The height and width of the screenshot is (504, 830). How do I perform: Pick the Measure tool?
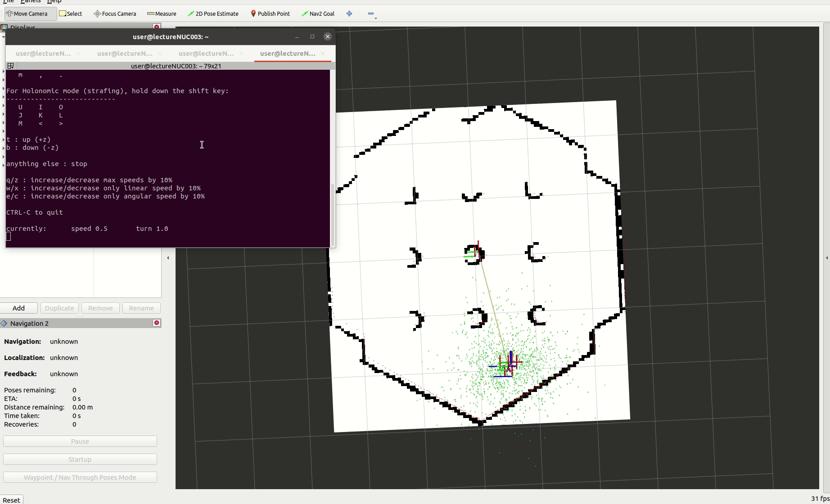162,13
